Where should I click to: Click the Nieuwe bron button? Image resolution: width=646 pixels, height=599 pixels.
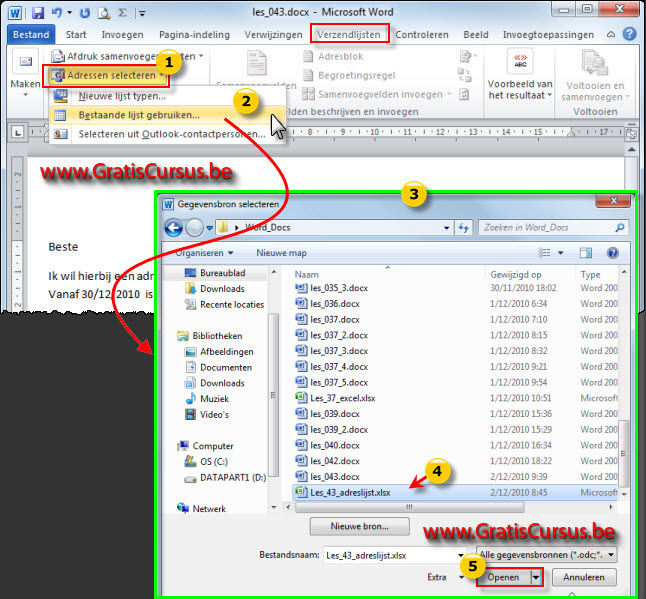coord(359,526)
